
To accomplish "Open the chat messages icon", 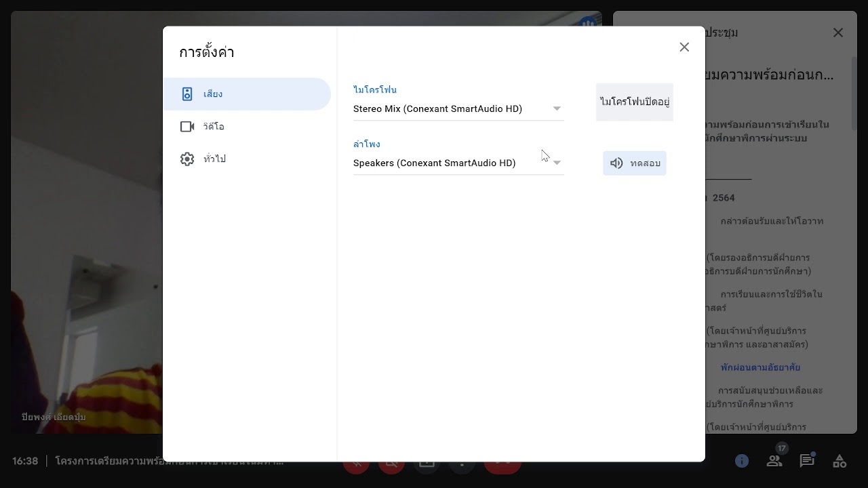I will pos(807,461).
